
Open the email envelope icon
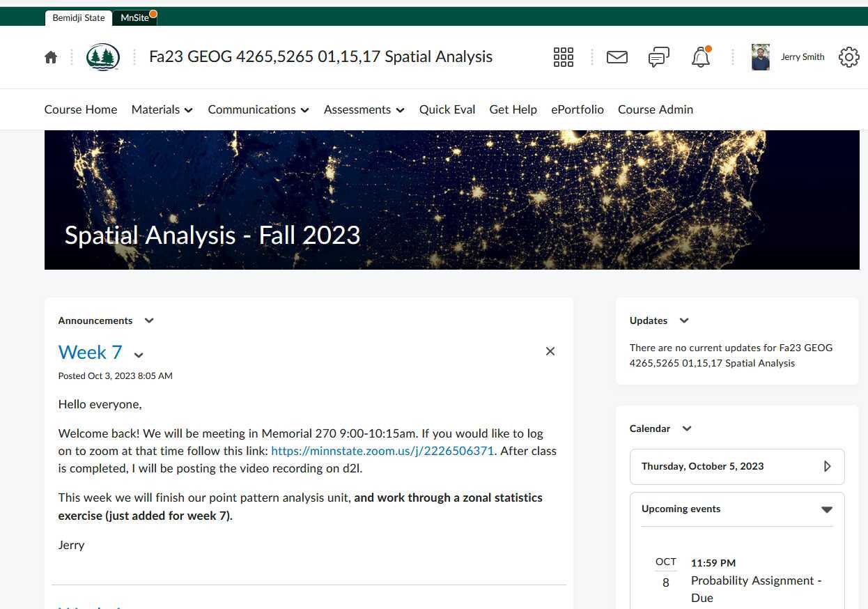617,57
